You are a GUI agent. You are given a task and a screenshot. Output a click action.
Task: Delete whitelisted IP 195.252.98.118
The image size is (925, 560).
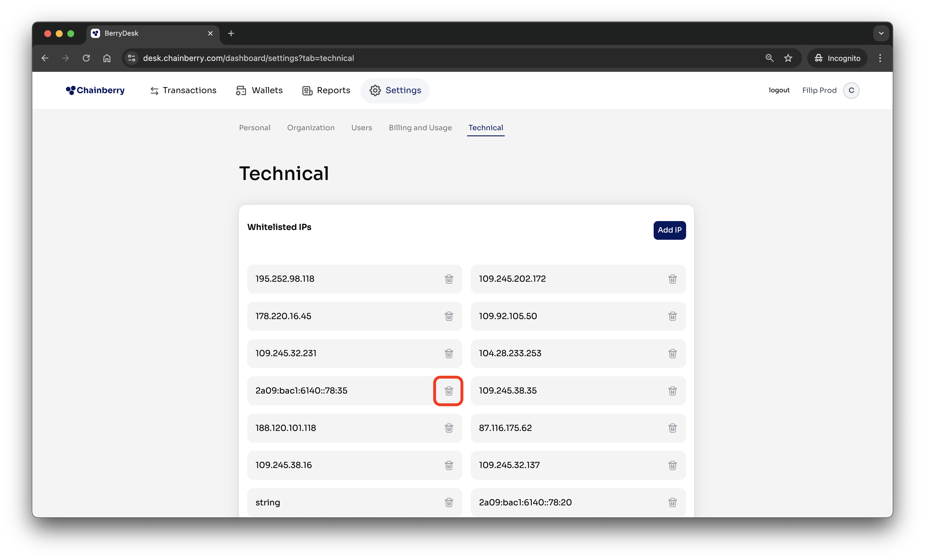click(x=449, y=279)
